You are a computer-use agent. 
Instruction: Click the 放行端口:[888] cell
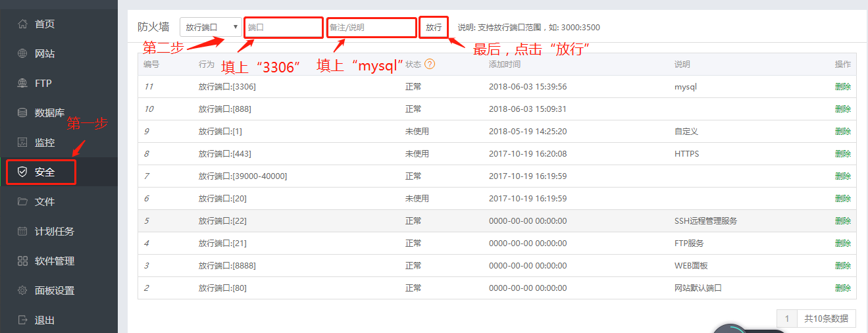pos(225,109)
